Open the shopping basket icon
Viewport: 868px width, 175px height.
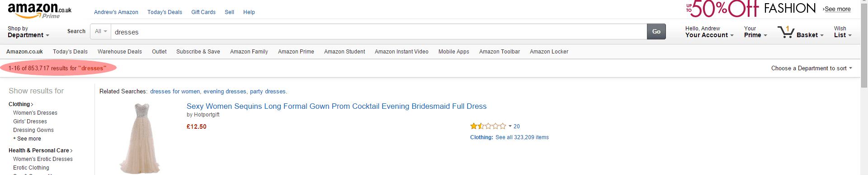[x=786, y=32]
